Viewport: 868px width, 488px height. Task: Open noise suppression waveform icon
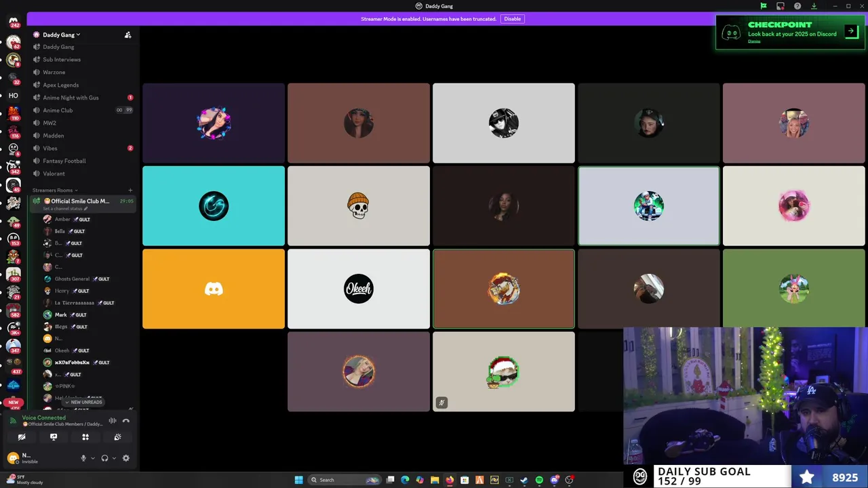113,421
